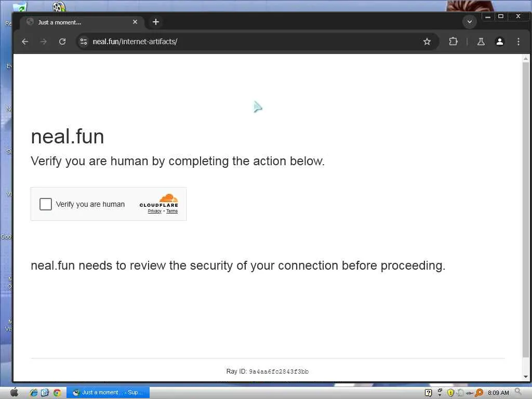Select the Just a moment... tab
Image resolution: width=532 pixels, height=399 pixels.
(x=82, y=22)
